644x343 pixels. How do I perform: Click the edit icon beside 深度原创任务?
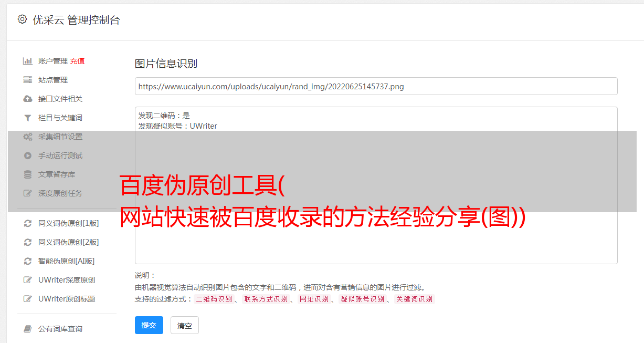tap(28, 193)
